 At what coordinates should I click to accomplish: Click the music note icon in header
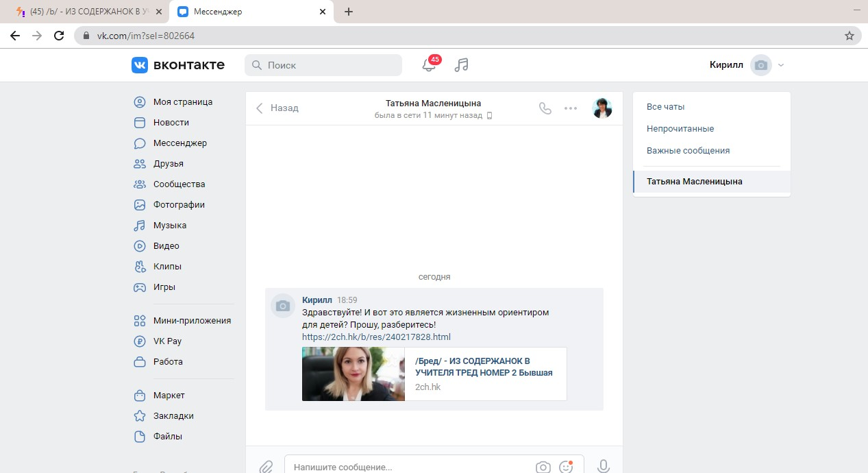[462, 65]
